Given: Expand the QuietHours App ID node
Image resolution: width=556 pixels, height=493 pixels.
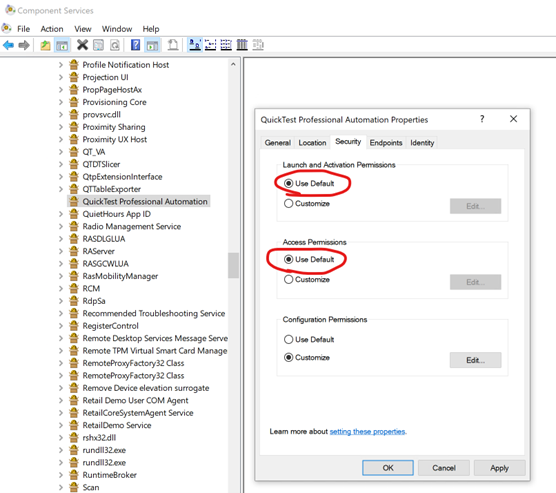Looking at the screenshot, I should 61,214.
